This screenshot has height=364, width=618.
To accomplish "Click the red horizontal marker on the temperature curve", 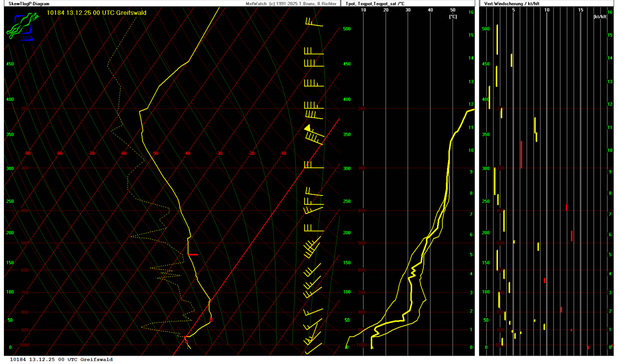I will (193, 255).
